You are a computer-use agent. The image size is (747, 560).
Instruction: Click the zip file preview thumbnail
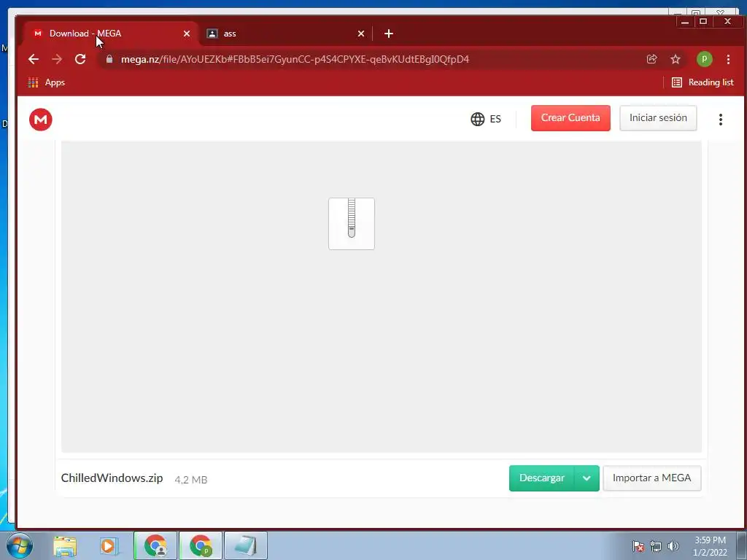pos(352,223)
